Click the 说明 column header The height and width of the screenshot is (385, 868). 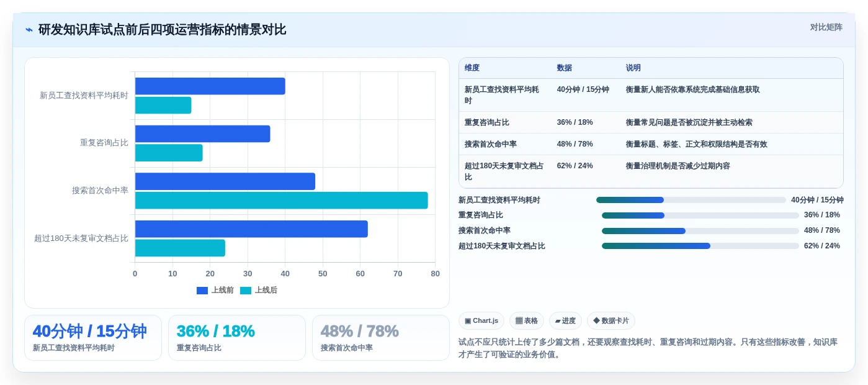pos(633,68)
